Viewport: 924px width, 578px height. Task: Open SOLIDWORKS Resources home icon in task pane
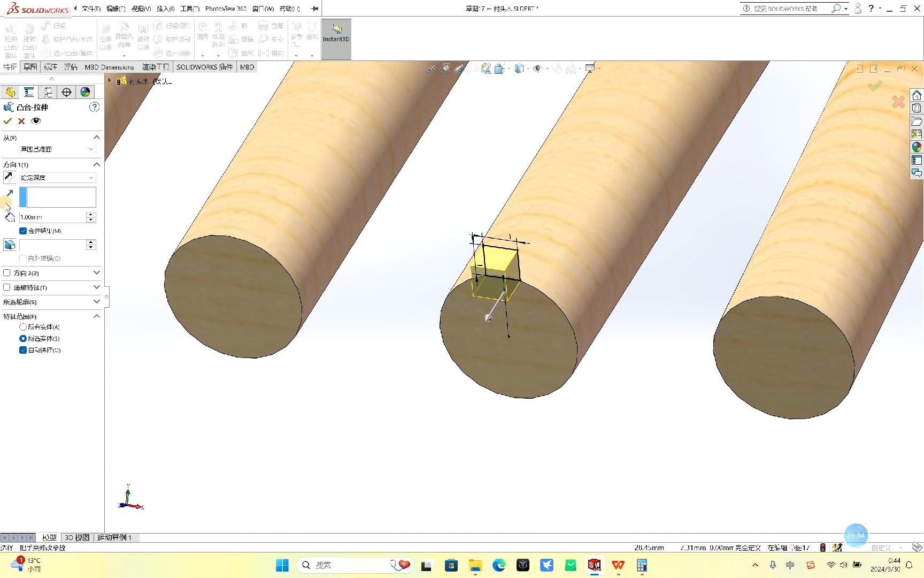point(917,95)
